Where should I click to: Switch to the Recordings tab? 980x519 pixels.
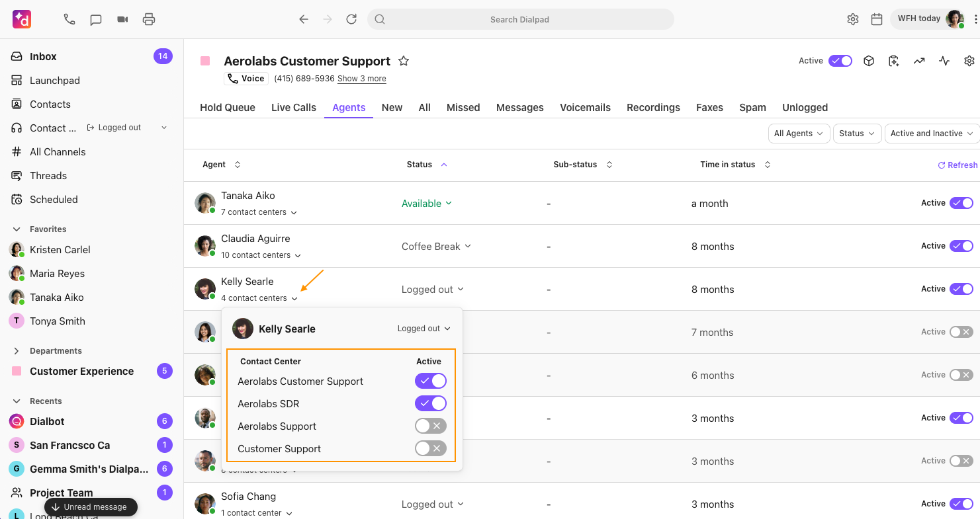coord(653,107)
